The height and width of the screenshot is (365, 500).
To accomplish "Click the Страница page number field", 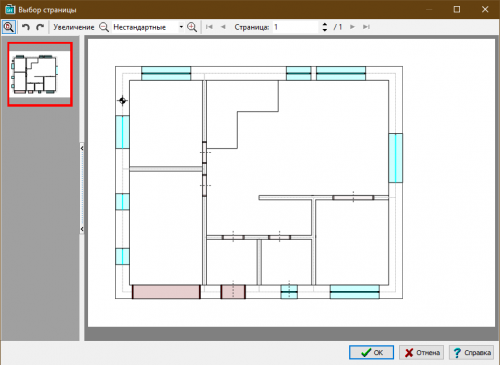I will 296,27.
